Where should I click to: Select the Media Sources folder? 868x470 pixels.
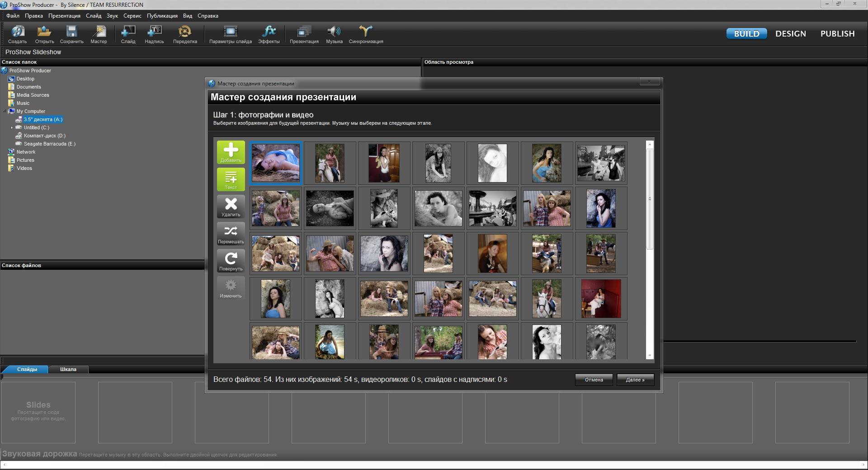click(33, 95)
